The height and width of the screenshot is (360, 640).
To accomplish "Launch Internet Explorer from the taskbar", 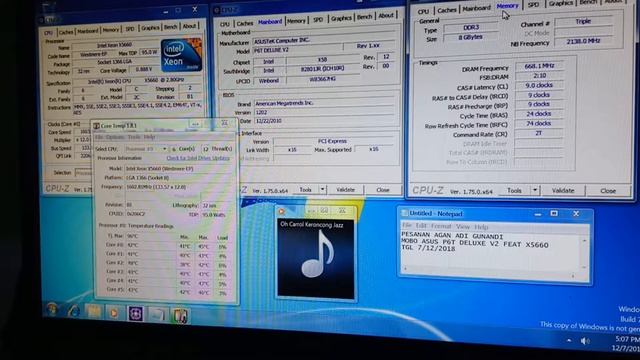I will [74, 311].
